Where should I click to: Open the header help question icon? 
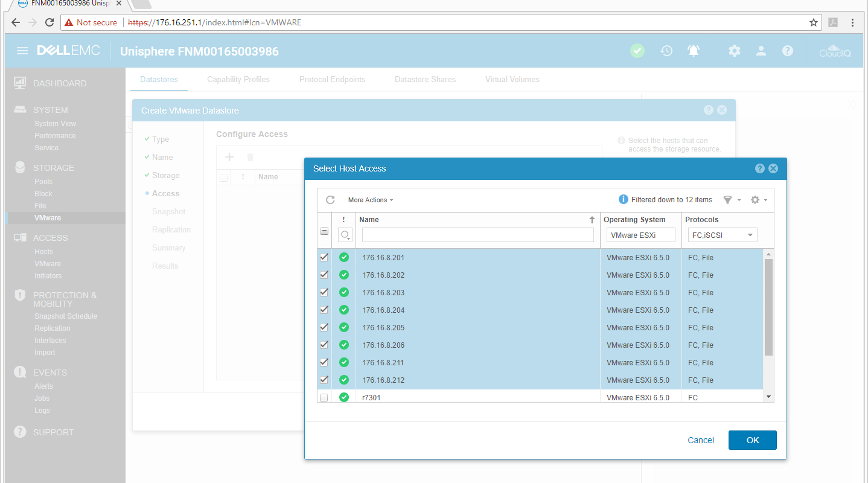pos(788,51)
